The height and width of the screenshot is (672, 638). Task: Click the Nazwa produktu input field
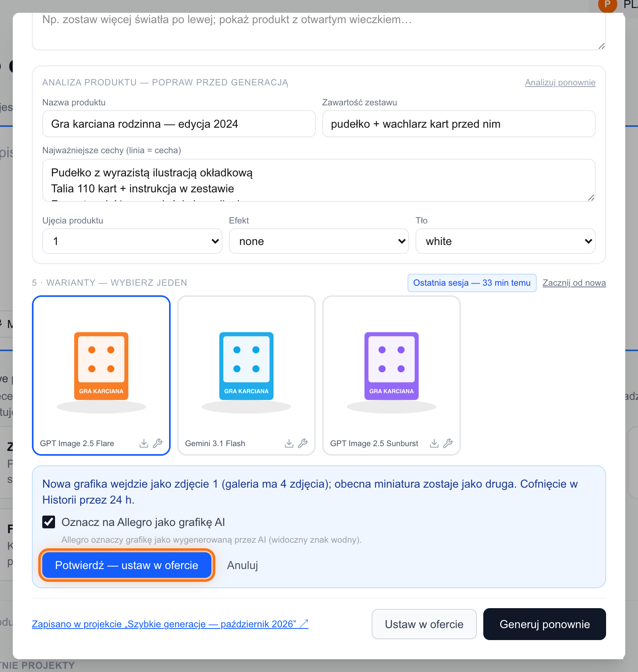[x=179, y=124]
